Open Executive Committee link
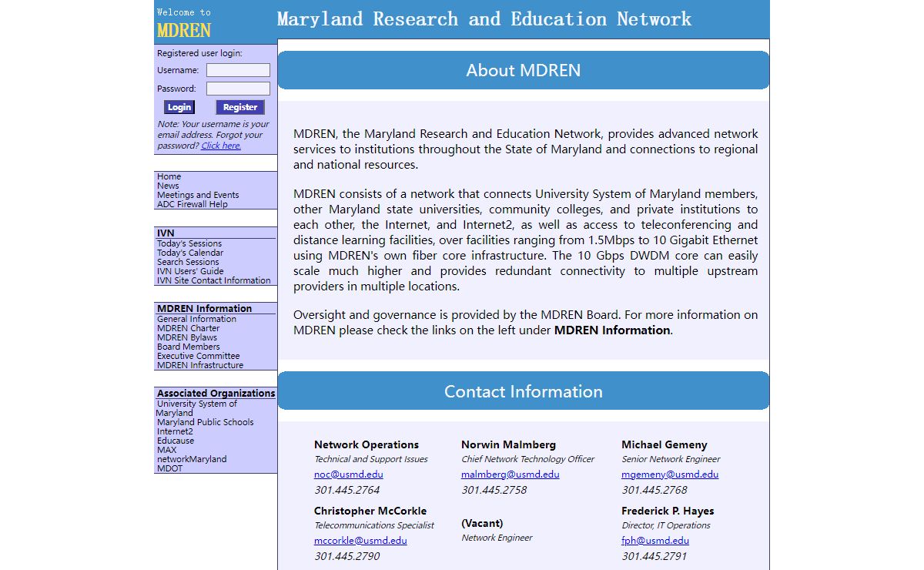The image size is (924, 570). coord(199,356)
